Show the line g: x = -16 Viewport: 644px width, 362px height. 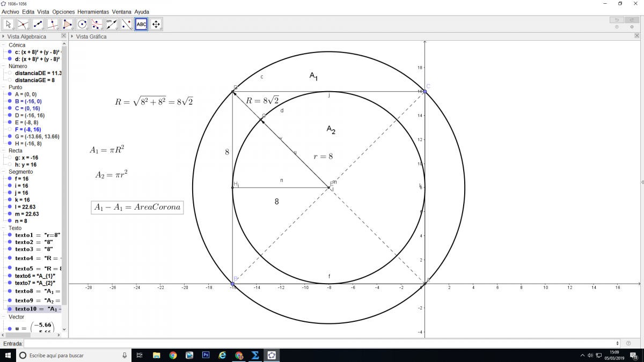click(10, 158)
